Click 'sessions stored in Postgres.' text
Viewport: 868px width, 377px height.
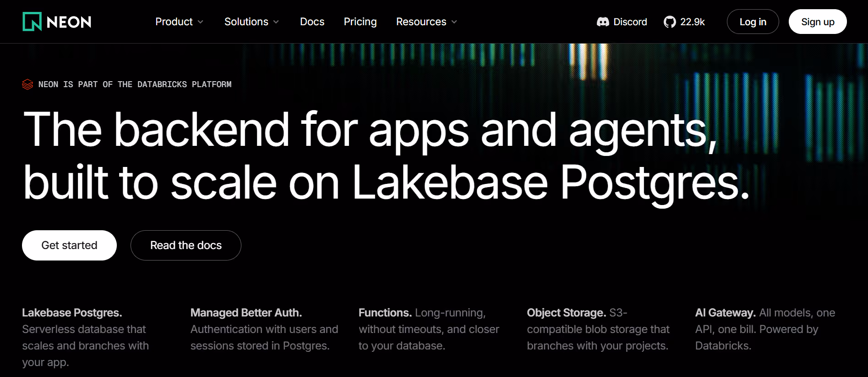260,346
